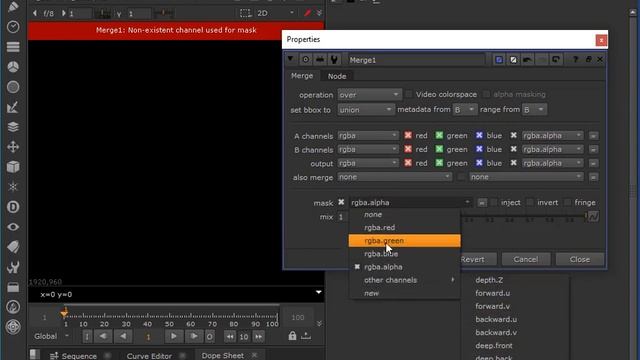640x360 pixels.
Task: Play the timeline forward
Action: point(173,336)
